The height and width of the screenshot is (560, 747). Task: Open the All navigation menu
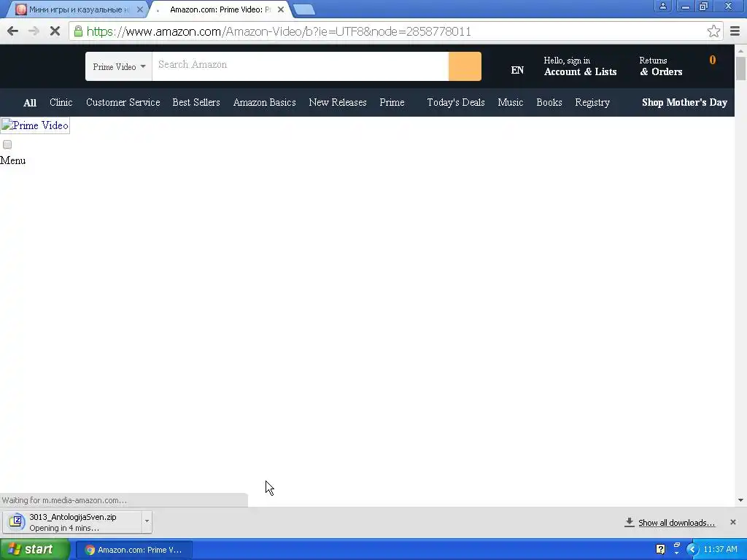(x=30, y=102)
